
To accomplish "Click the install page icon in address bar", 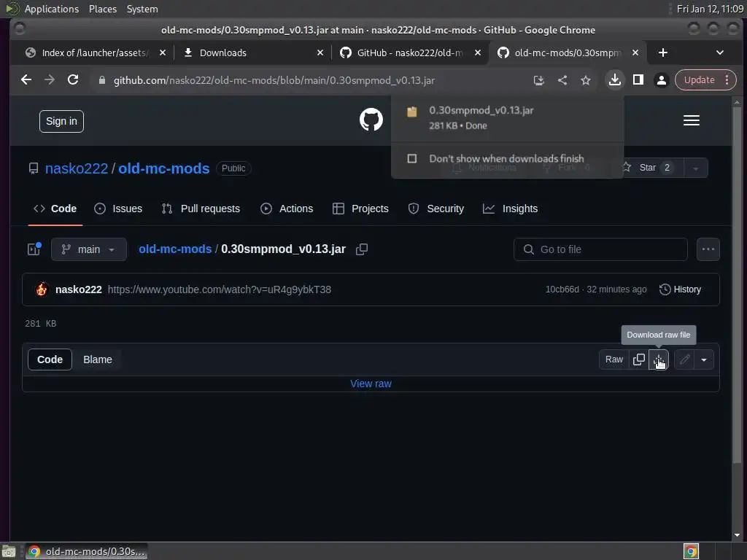I will click(539, 80).
